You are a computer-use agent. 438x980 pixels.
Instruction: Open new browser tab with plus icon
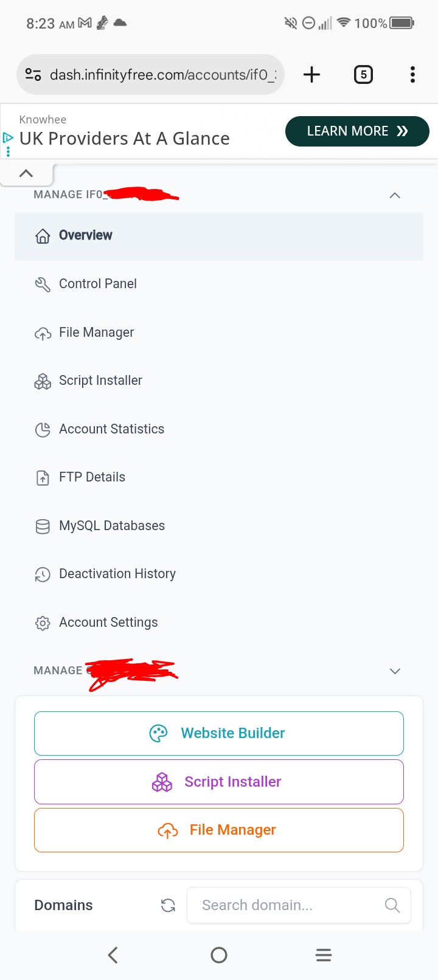tap(311, 75)
